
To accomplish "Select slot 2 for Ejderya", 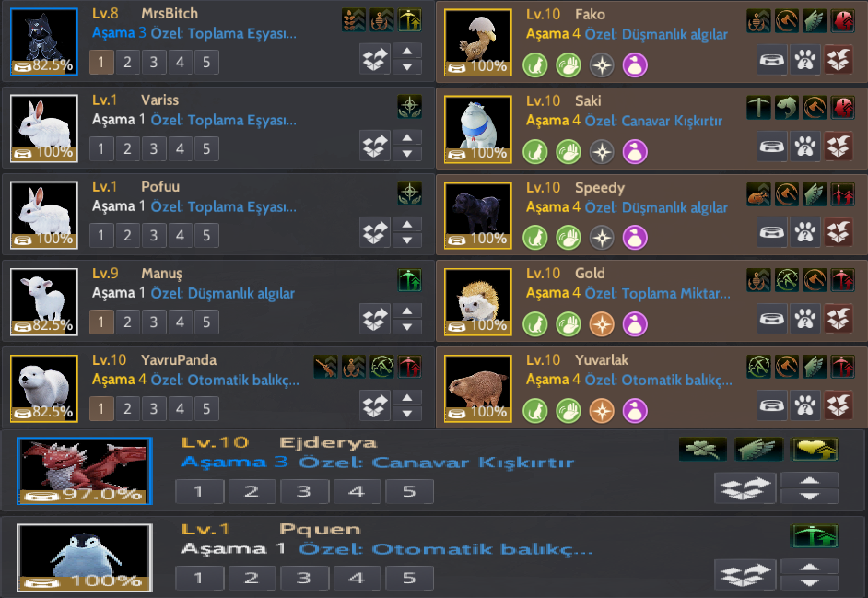I will [x=252, y=491].
